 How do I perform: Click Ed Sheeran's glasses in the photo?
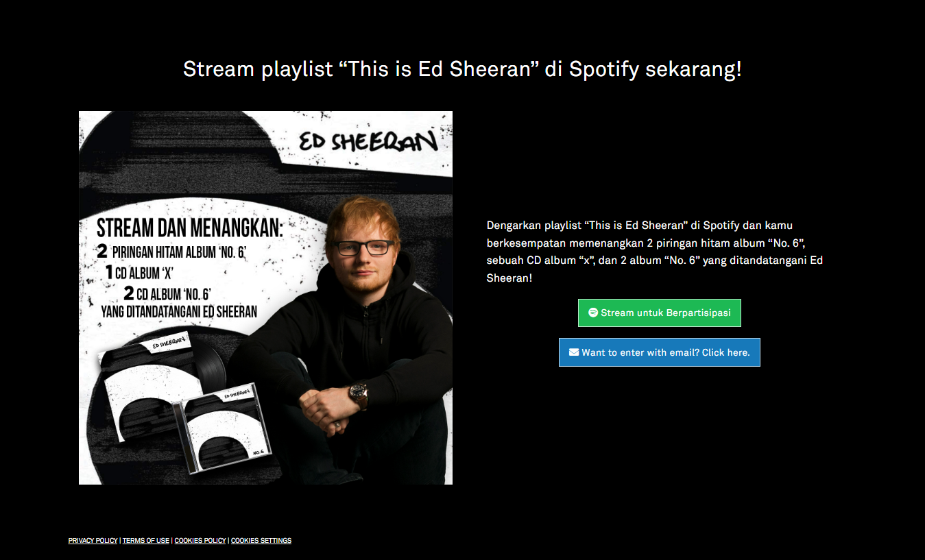(x=362, y=247)
